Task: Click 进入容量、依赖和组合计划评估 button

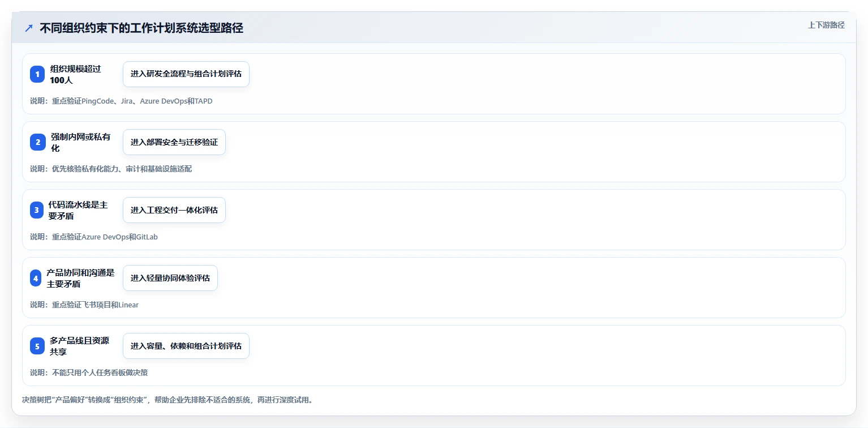Action: tap(186, 346)
